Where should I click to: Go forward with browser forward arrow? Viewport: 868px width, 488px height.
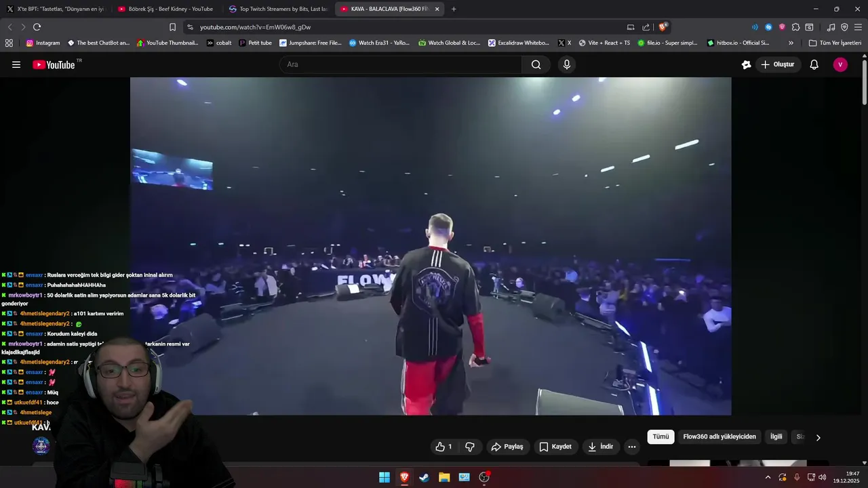[23, 27]
